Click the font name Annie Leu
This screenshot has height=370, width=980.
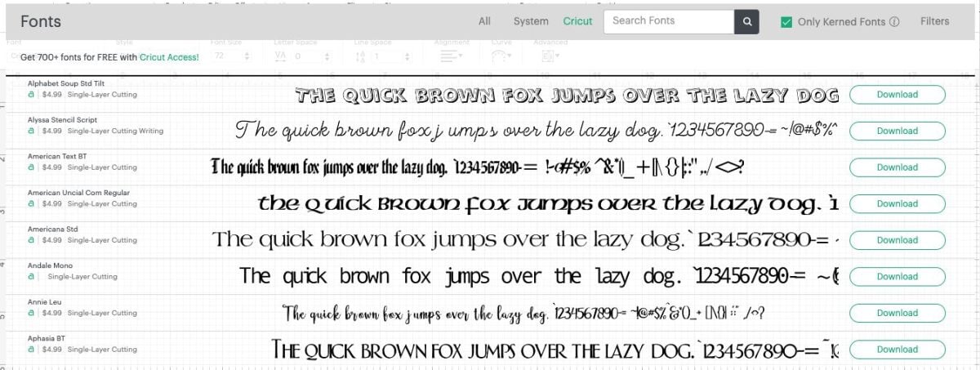[x=45, y=302]
